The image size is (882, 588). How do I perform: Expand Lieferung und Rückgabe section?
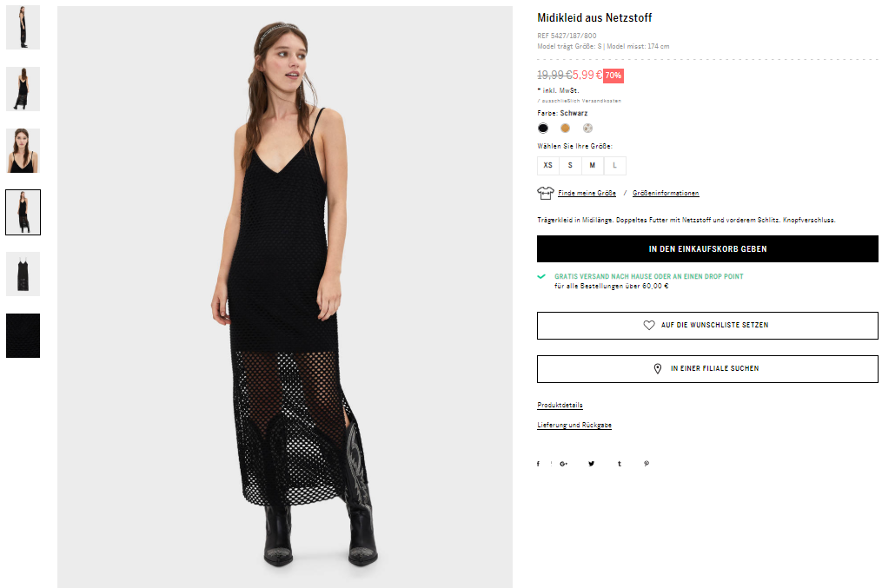(x=574, y=425)
